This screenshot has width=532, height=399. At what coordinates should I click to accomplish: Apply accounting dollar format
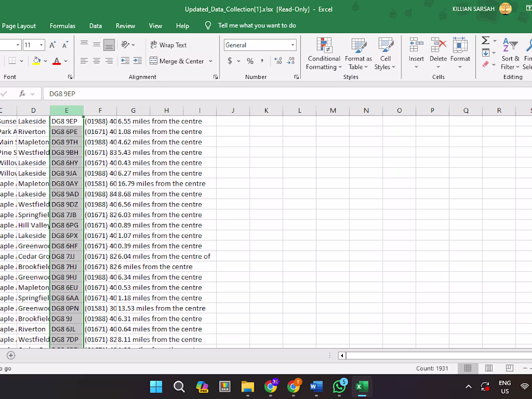(230, 61)
